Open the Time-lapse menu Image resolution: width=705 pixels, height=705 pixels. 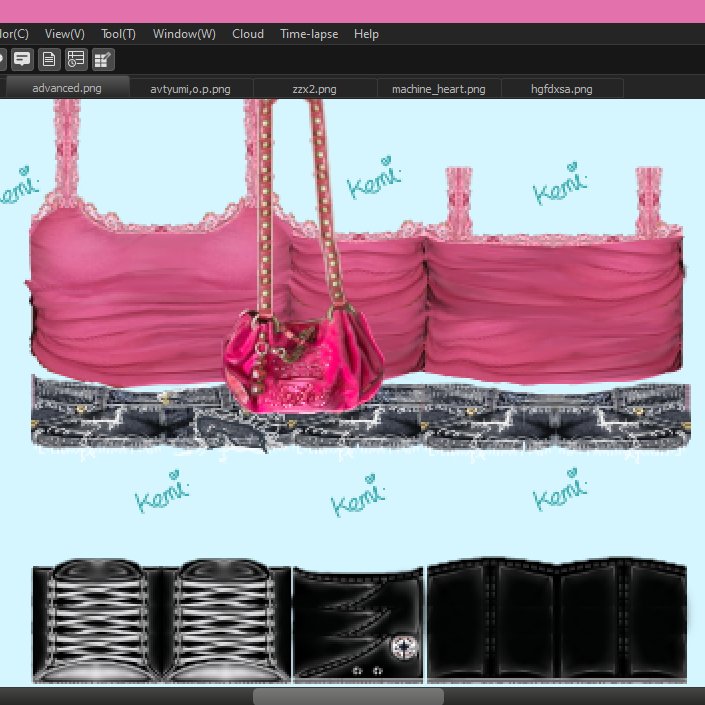coord(309,34)
